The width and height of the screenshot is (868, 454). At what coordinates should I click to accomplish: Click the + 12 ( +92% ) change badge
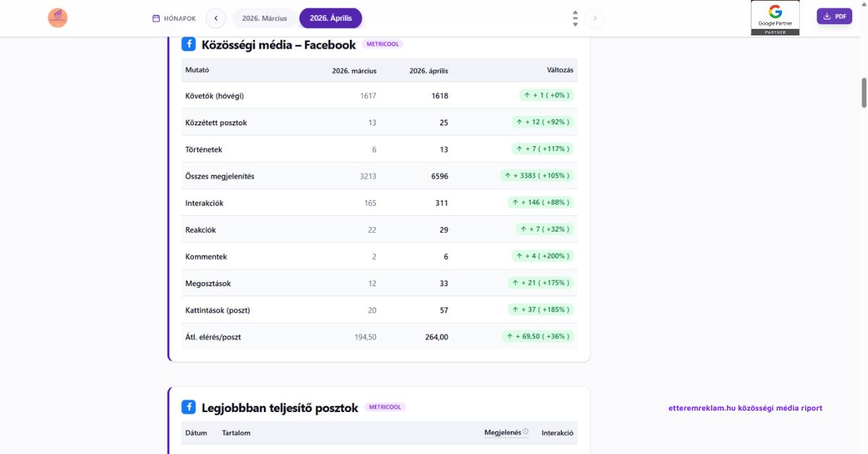(x=542, y=122)
